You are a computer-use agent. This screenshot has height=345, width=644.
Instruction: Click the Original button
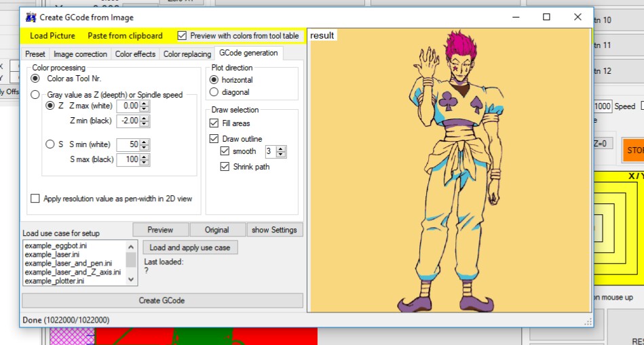pyautogui.click(x=217, y=230)
